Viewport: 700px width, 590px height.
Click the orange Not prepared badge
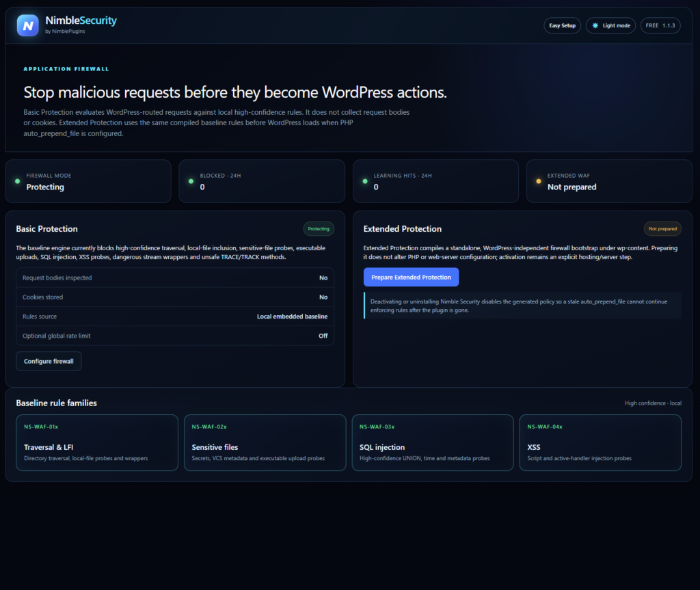click(x=662, y=228)
